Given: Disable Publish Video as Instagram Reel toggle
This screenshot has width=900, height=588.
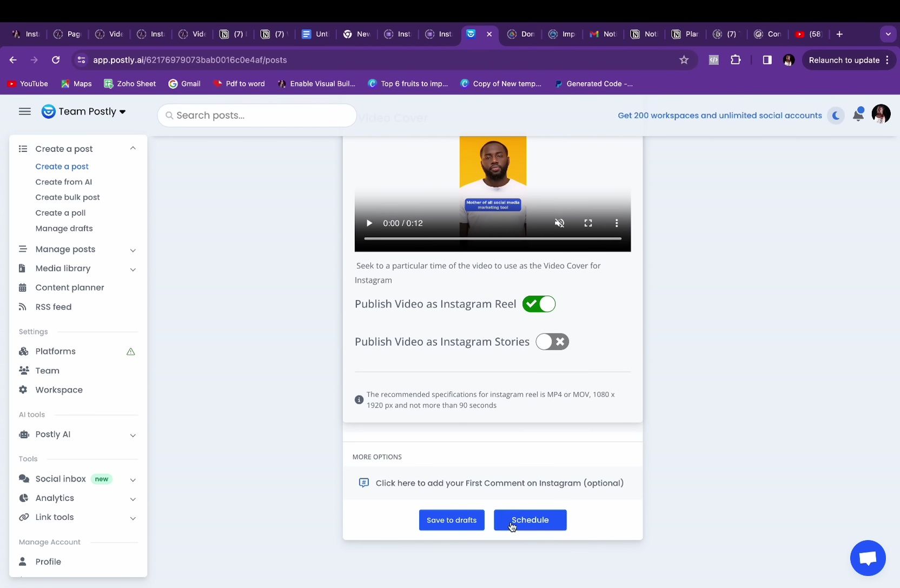Looking at the screenshot, I should coord(539,304).
